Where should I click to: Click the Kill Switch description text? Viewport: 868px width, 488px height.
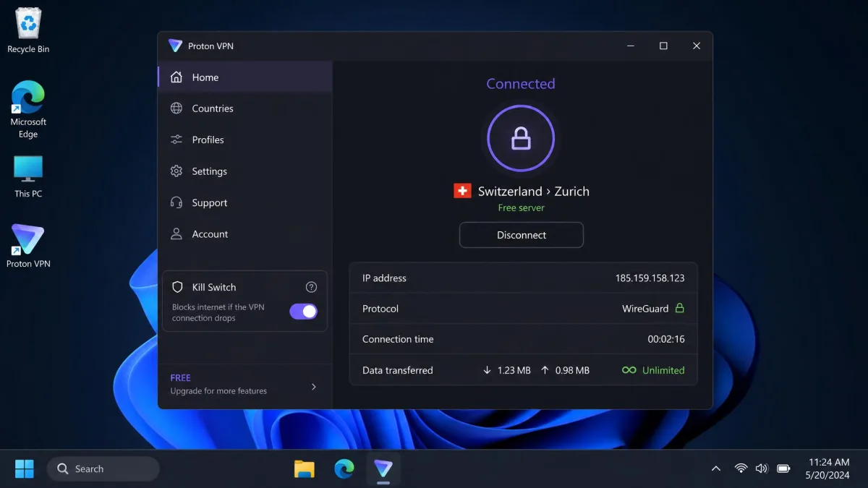click(218, 312)
